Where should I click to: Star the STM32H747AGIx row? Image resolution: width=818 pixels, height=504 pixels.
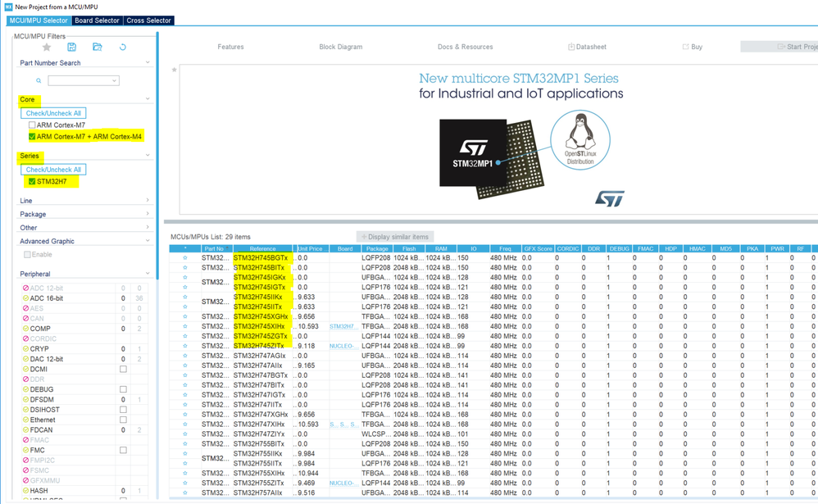(184, 356)
